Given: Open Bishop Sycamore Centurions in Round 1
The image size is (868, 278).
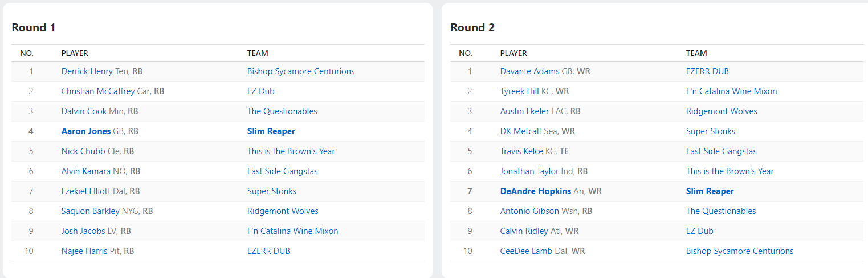Looking at the screenshot, I should (301, 71).
